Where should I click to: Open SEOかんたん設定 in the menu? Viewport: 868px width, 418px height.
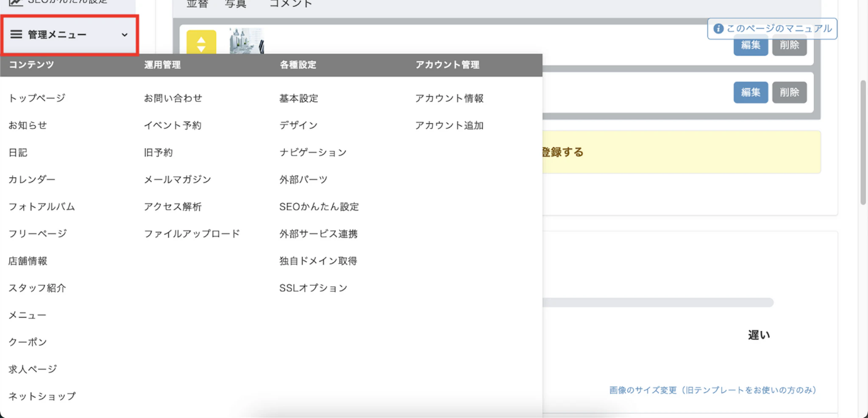pos(319,207)
